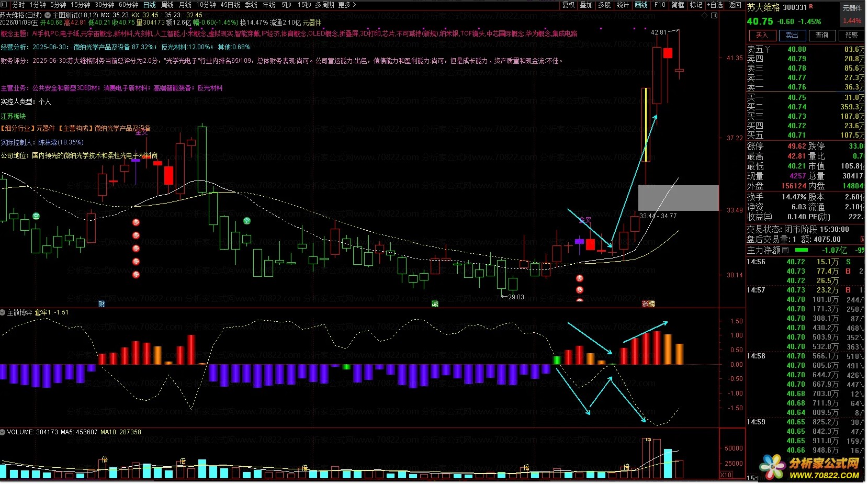868x484 pixels.
Task: Click the 概念主题 concept label
Action: tap(15, 33)
